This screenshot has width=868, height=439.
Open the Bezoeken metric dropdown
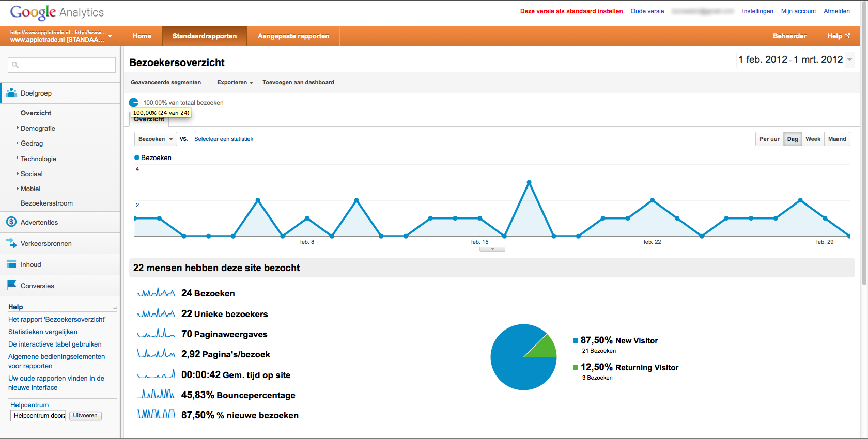(x=156, y=139)
